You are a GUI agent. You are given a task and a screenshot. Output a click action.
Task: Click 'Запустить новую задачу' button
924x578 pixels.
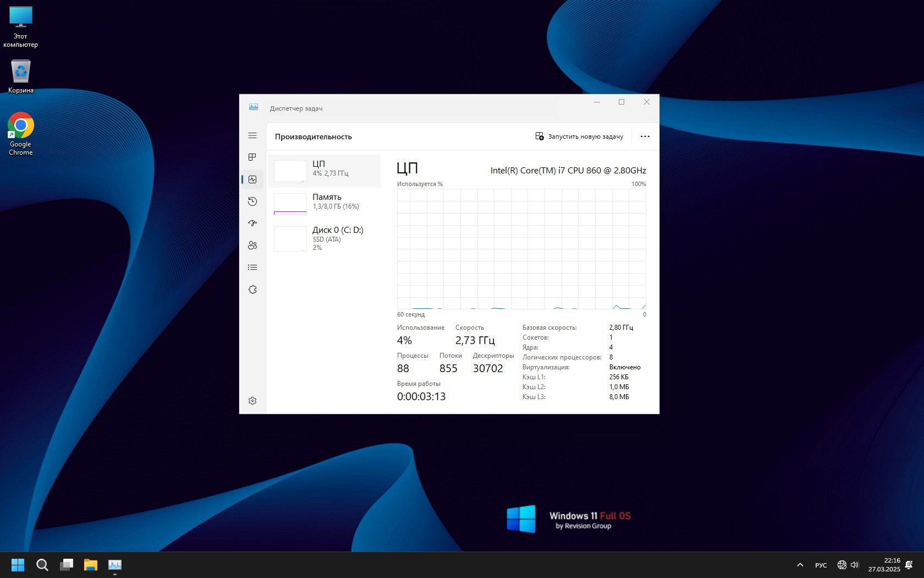pos(579,137)
